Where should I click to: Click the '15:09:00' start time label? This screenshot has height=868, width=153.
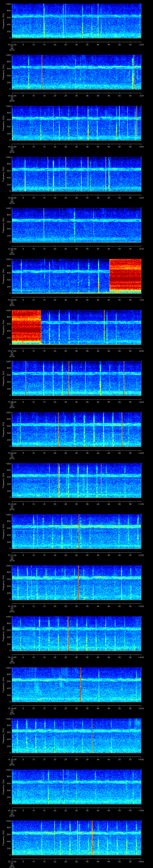(x=12, y=453)
